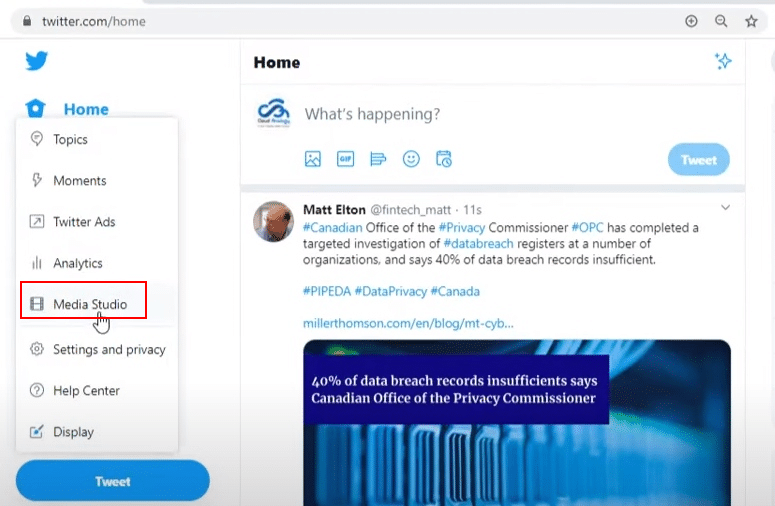Click the Tweet button in the compose box
775x506 pixels.
click(698, 160)
